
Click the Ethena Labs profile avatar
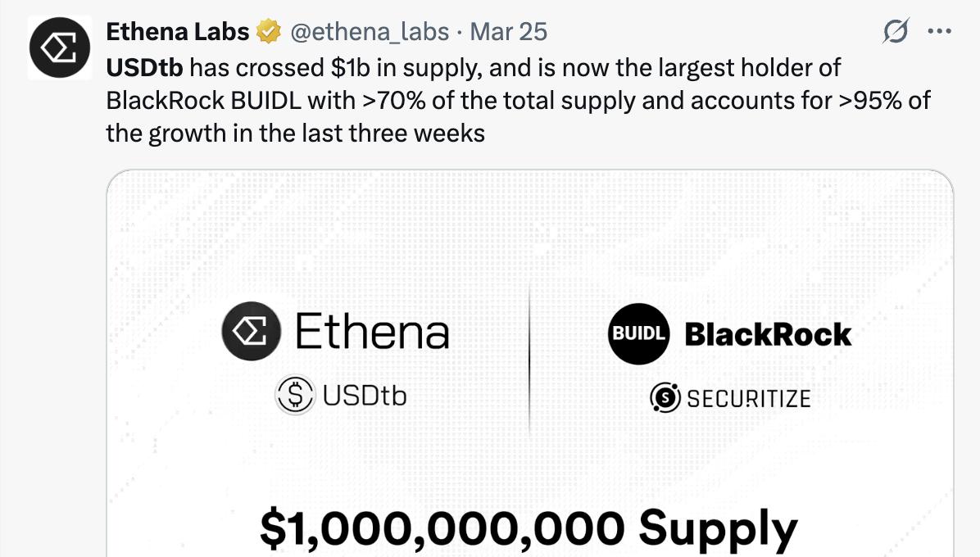pyautogui.click(x=61, y=48)
